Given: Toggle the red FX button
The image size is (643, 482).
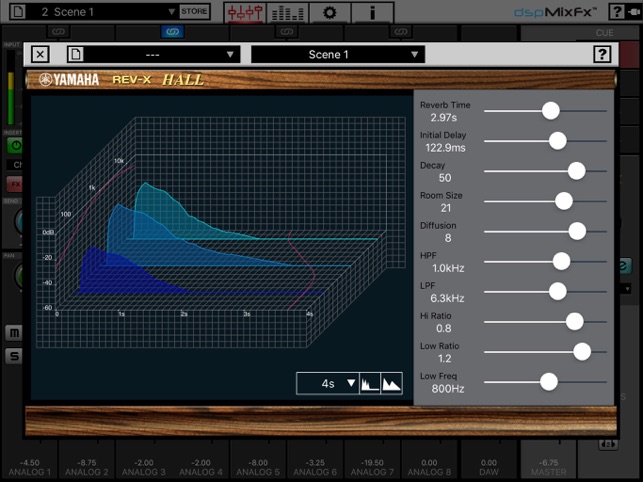Looking at the screenshot, I should [15, 184].
